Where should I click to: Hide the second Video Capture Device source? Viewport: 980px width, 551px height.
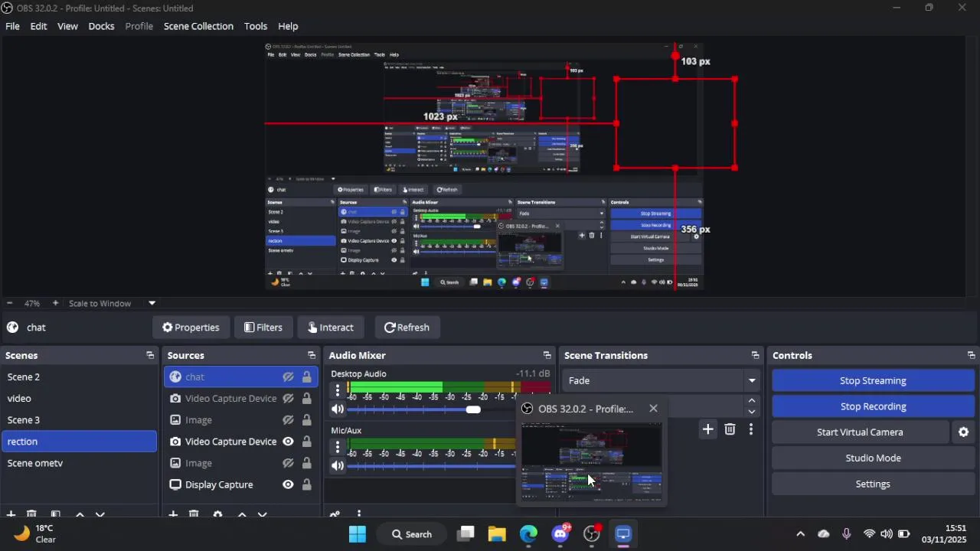click(288, 442)
